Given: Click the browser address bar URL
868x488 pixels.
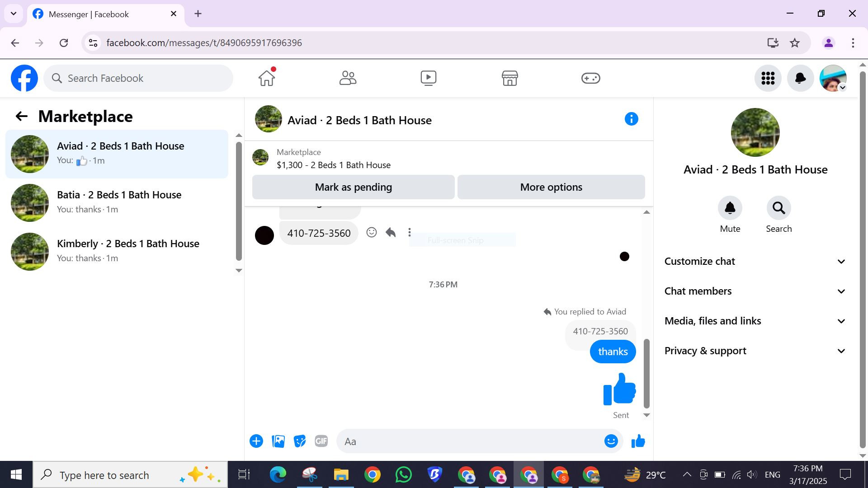Looking at the screenshot, I should click(204, 43).
